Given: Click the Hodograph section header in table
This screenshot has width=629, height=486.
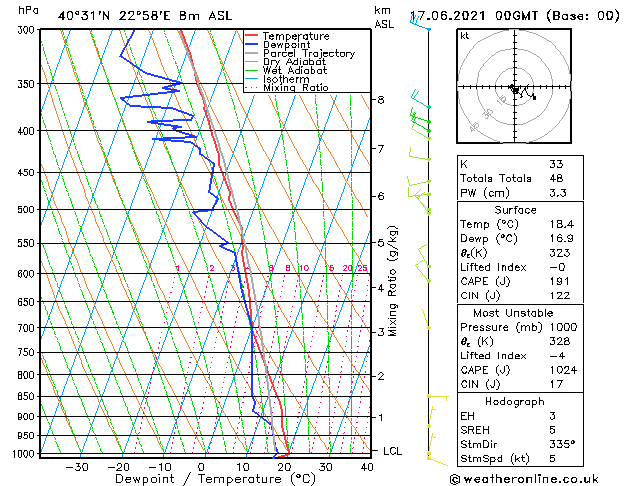Looking at the screenshot, I should coord(515,401).
